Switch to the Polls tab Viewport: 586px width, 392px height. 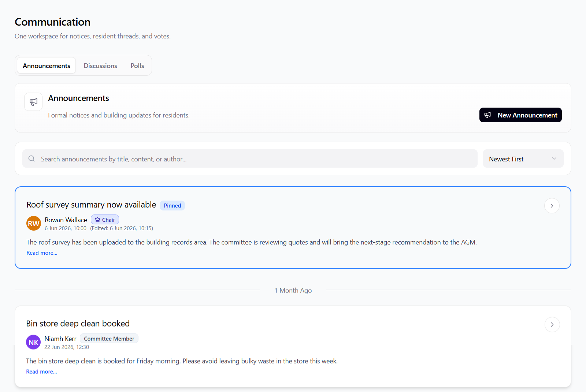point(137,66)
